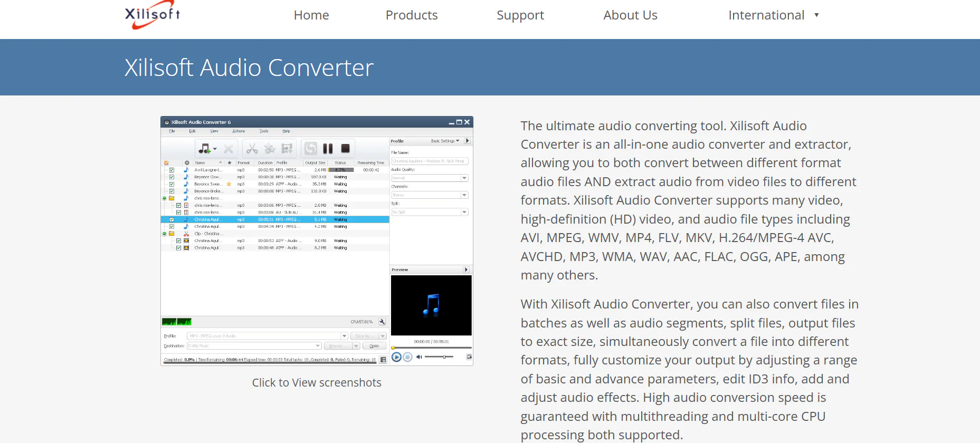Open the Products menu item
The height and width of the screenshot is (443, 980).
[x=412, y=15]
